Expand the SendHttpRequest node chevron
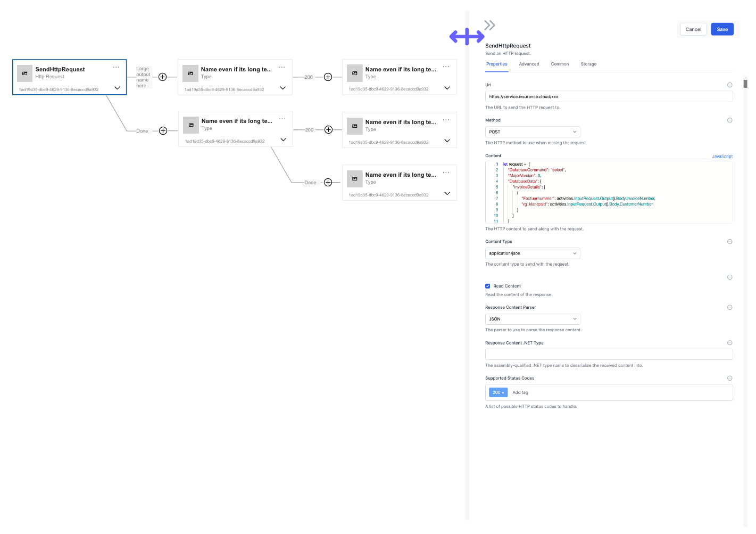Screen dimensions: 756x534 [118, 88]
